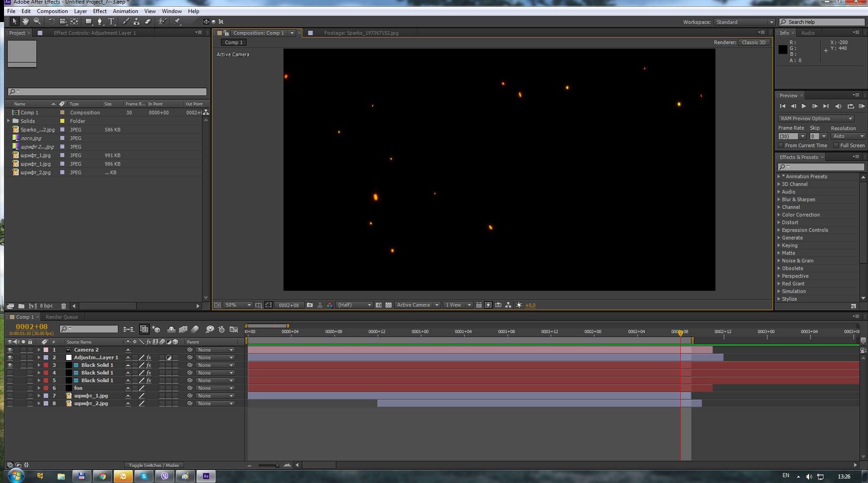Open the composition flowchart icon in viewer
The height and width of the screenshot is (483, 868).
tap(508, 305)
